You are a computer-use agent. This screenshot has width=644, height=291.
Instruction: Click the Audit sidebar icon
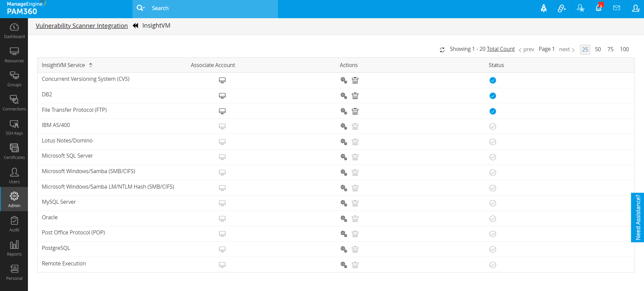(14, 221)
